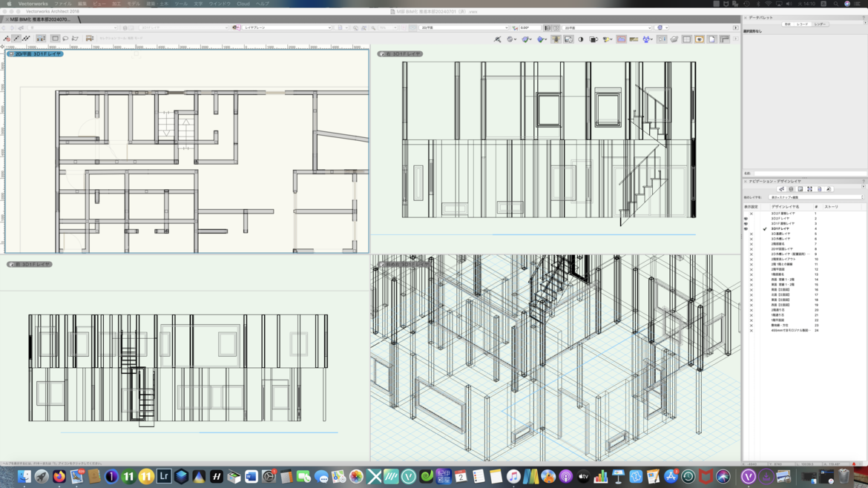Open the レイヤプレーン plane dropdown
Viewport: 868px width, 488px height.
click(x=286, y=28)
